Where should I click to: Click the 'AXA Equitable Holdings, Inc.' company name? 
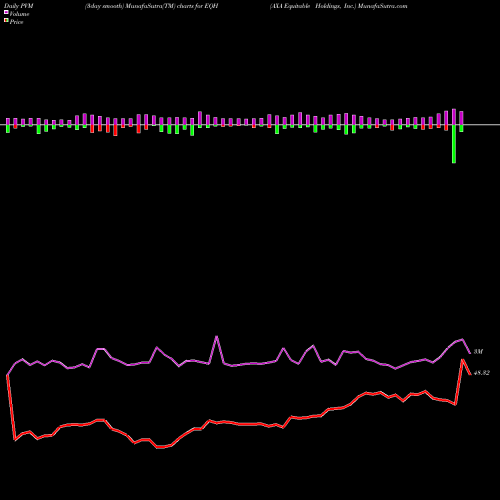(313, 6)
